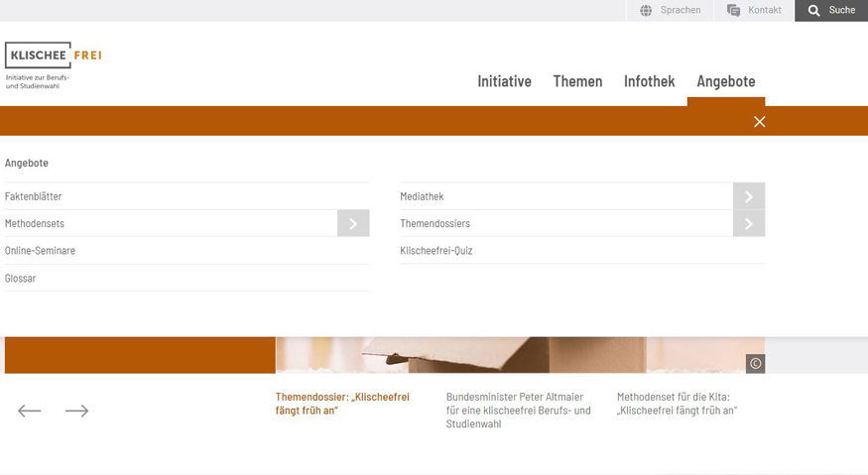868x475 pixels.
Task: Close the Angebote mega menu
Action: (x=759, y=122)
